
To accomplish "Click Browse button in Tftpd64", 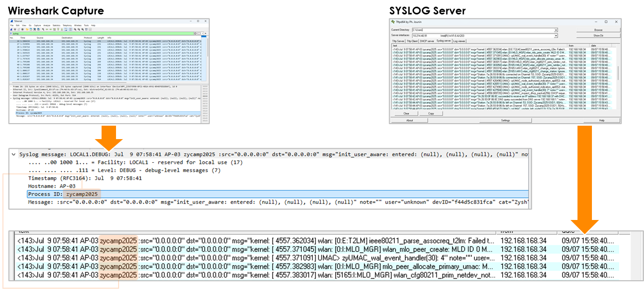I will point(598,30).
